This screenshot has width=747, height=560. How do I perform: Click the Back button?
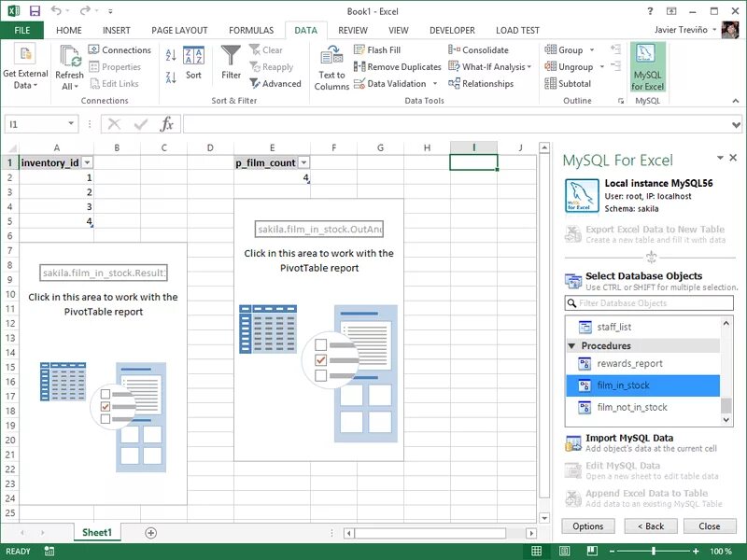click(x=651, y=526)
